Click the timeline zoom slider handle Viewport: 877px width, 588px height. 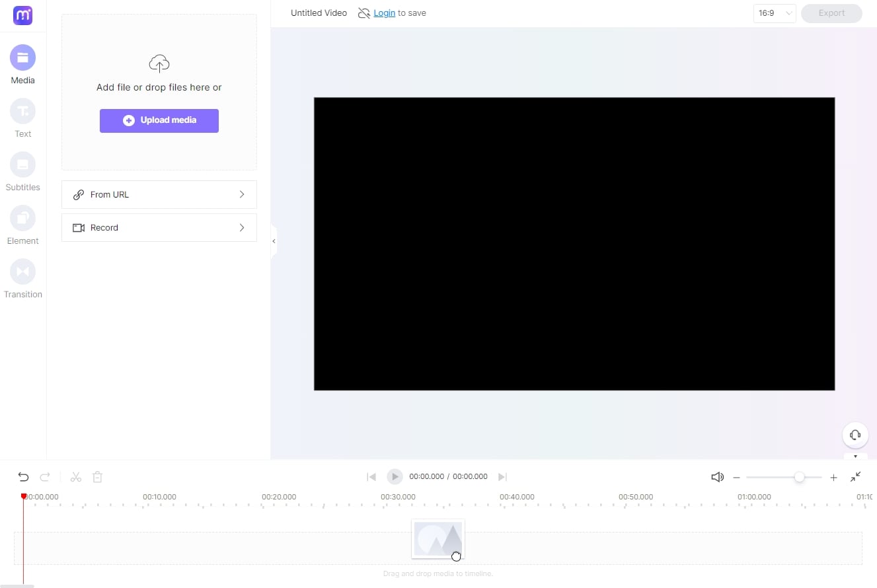(800, 477)
